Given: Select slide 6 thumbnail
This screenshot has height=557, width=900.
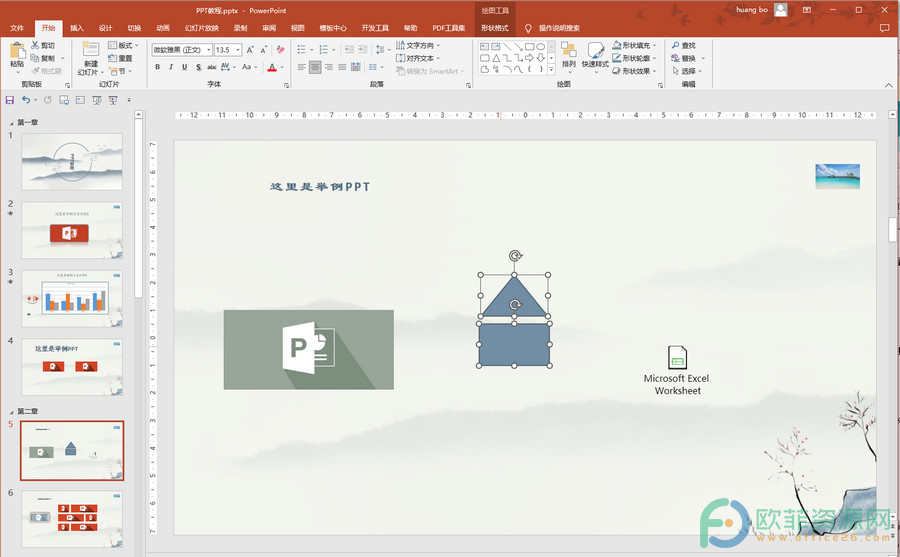Looking at the screenshot, I should (x=72, y=519).
